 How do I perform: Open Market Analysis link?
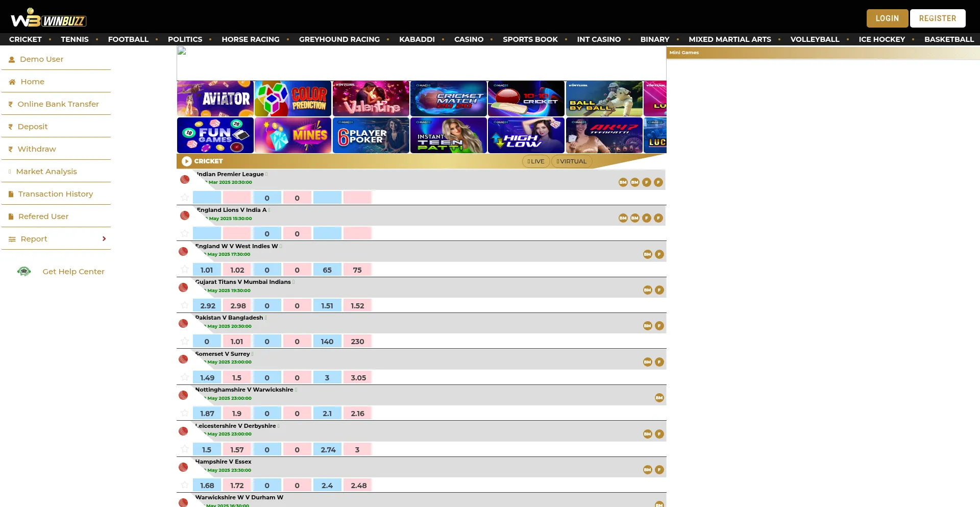[x=46, y=172]
